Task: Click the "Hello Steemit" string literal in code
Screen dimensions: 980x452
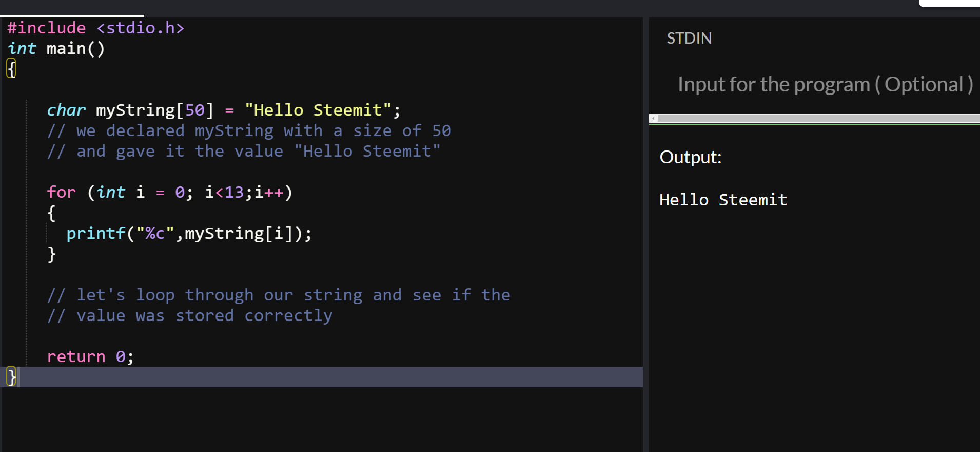Action: (x=318, y=110)
